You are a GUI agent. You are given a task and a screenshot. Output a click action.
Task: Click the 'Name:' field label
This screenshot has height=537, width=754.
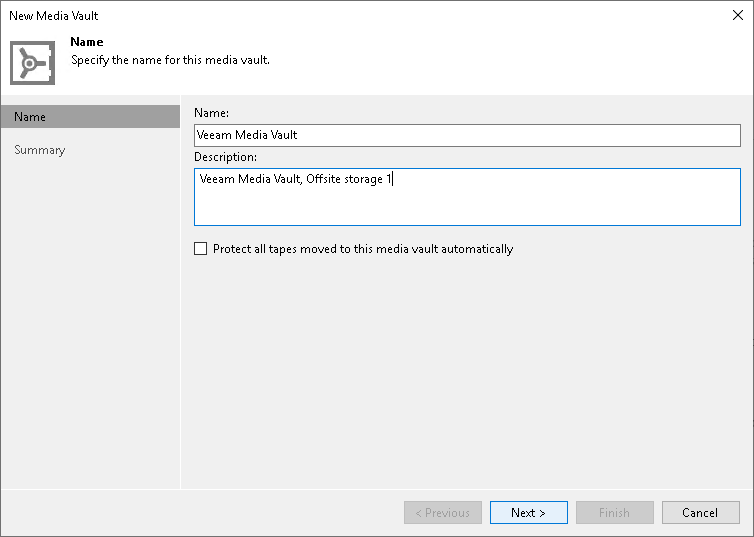[212, 112]
